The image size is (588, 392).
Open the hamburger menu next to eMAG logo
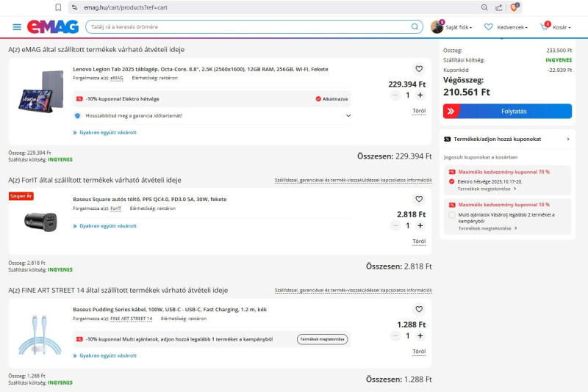click(x=17, y=27)
